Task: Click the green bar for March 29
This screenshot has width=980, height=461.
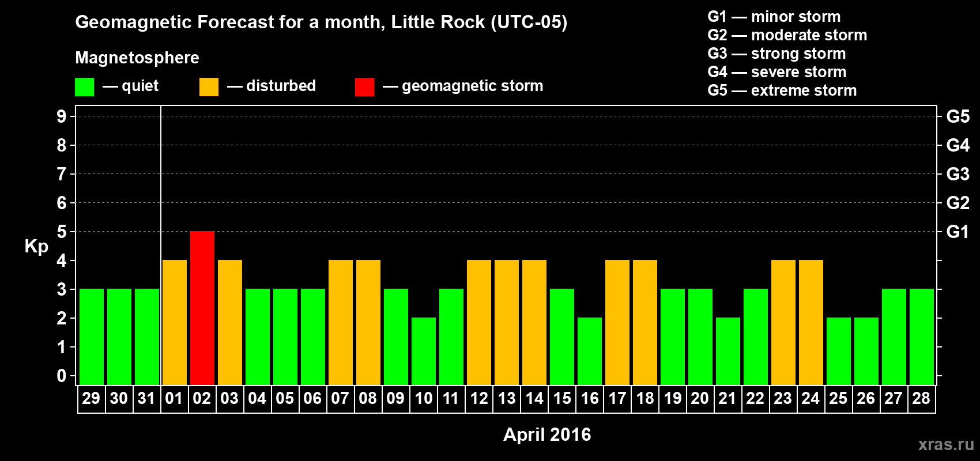Action: point(92,337)
